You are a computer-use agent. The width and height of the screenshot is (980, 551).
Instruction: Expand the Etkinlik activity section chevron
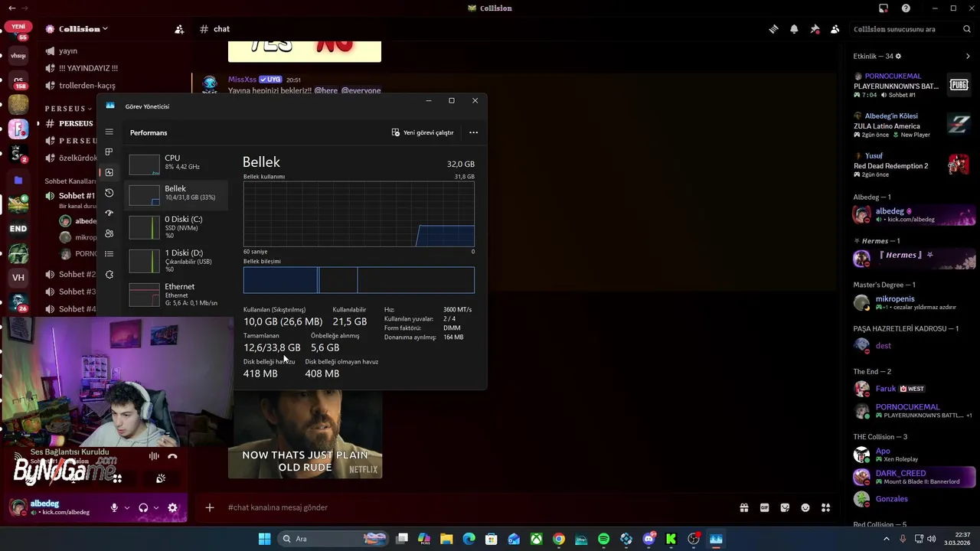968,56
